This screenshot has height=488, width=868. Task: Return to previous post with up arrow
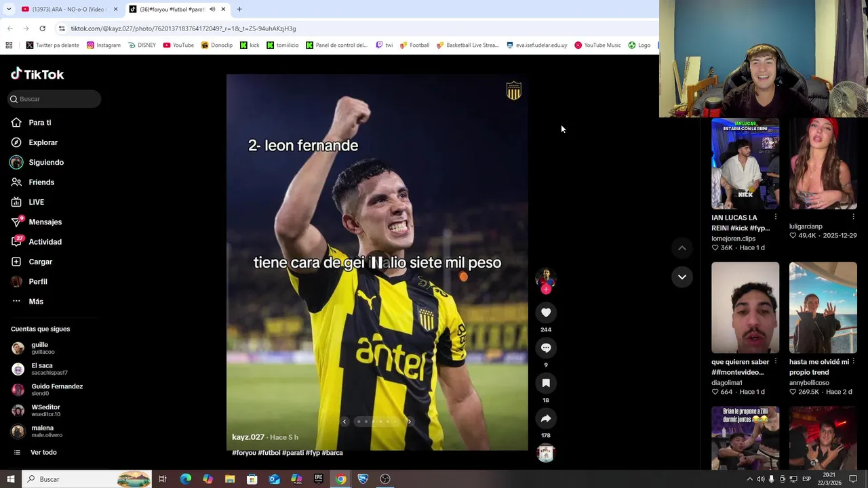(x=682, y=248)
